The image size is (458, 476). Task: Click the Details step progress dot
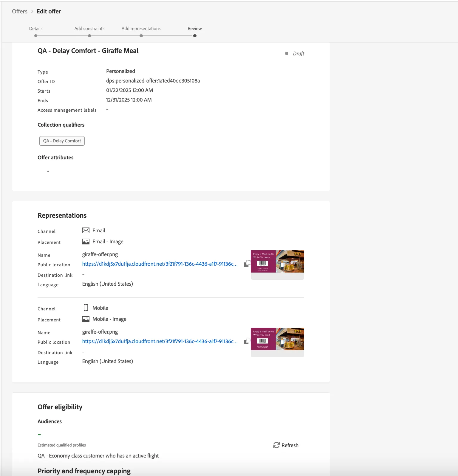(x=36, y=36)
